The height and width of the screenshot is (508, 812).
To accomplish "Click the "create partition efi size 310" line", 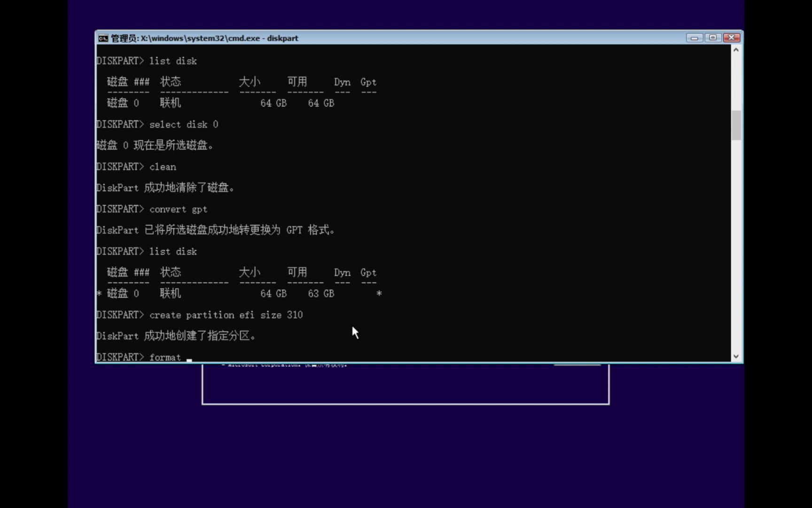I will (200, 315).
